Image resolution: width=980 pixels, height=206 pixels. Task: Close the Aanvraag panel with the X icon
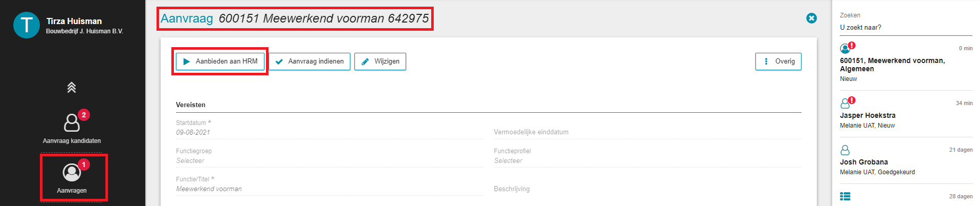pyautogui.click(x=811, y=18)
